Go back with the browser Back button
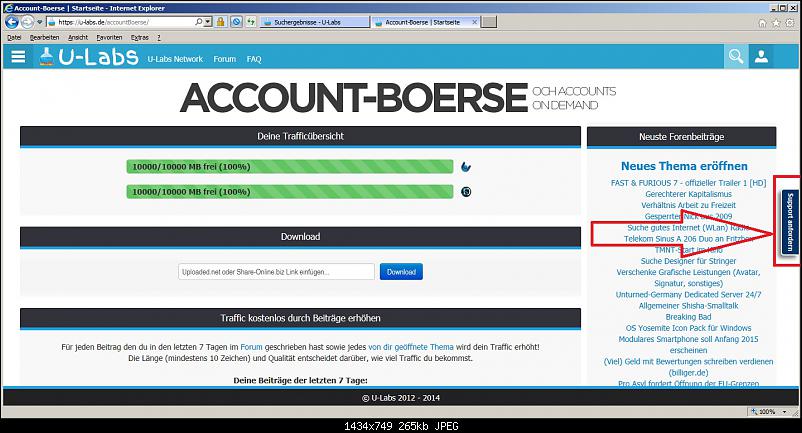This screenshot has height=433, width=802. click(x=12, y=22)
